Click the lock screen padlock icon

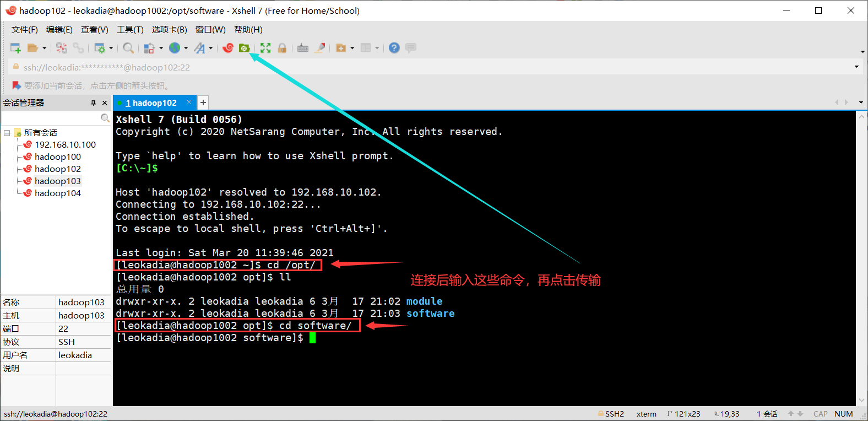click(282, 48)
